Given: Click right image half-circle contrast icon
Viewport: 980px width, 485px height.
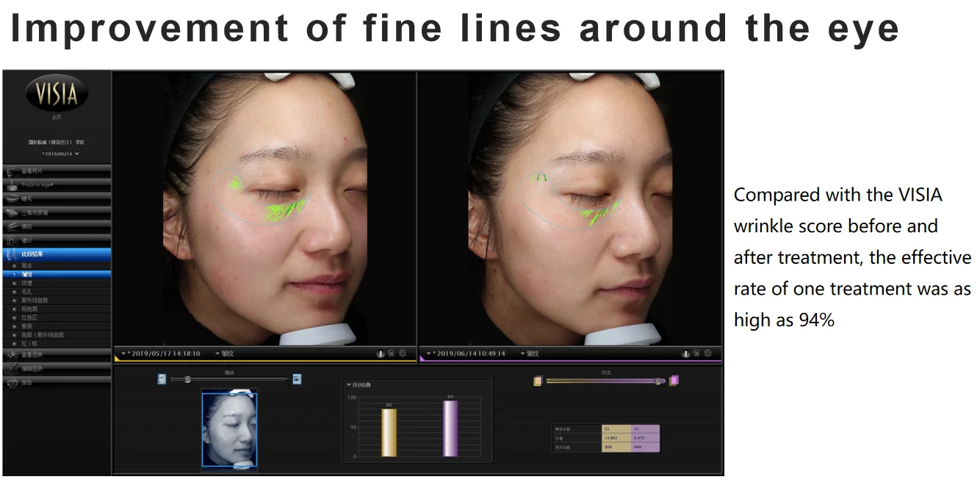Looking at the screenshot, I should click(686, 353).
